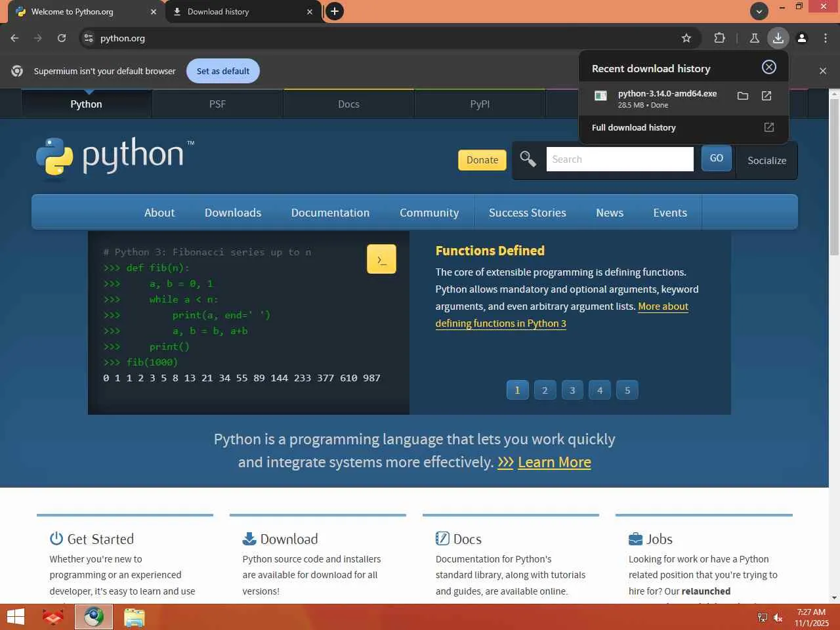
Task: Select the Python top site tab
Action: click(x=87, y=104)
